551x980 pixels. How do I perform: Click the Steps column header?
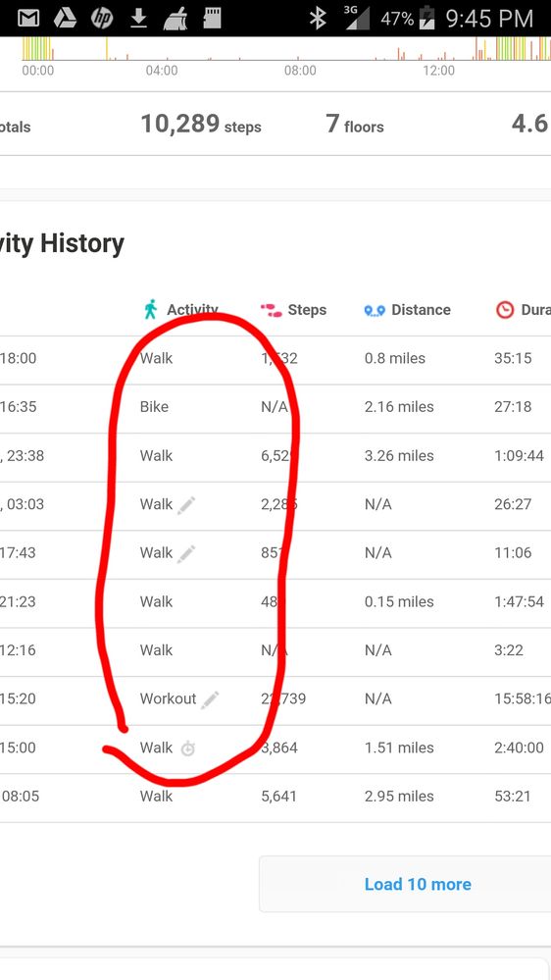pos(293,309)
